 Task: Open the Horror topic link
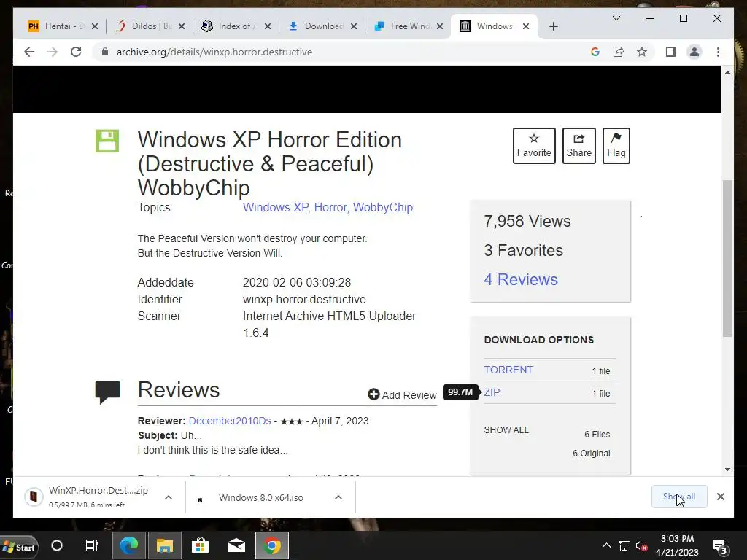(332, 208)
